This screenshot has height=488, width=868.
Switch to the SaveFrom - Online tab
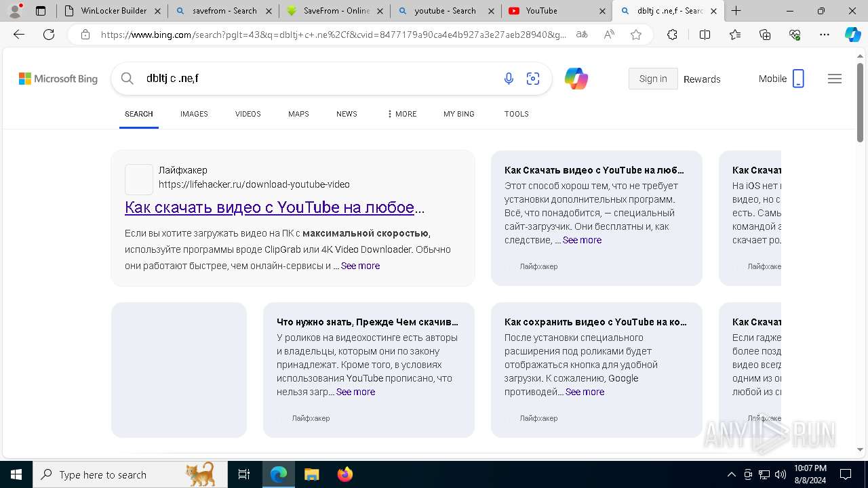click(334, 11)
